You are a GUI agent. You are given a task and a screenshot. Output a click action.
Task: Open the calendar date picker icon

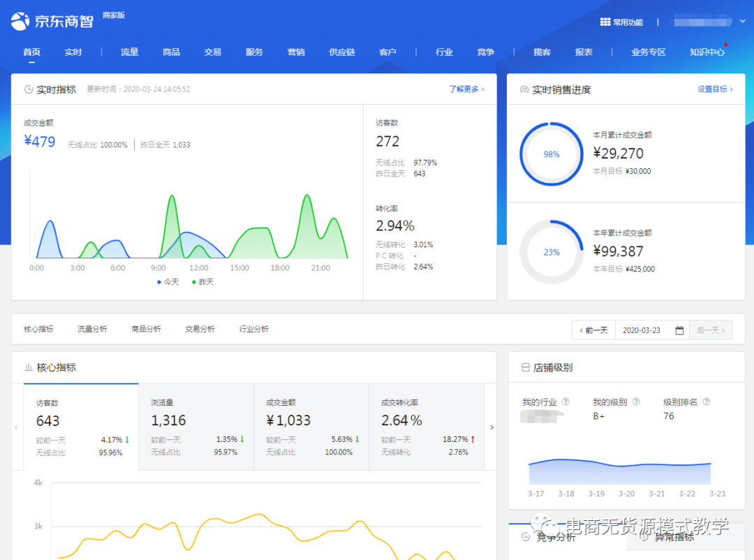point(679,330)
